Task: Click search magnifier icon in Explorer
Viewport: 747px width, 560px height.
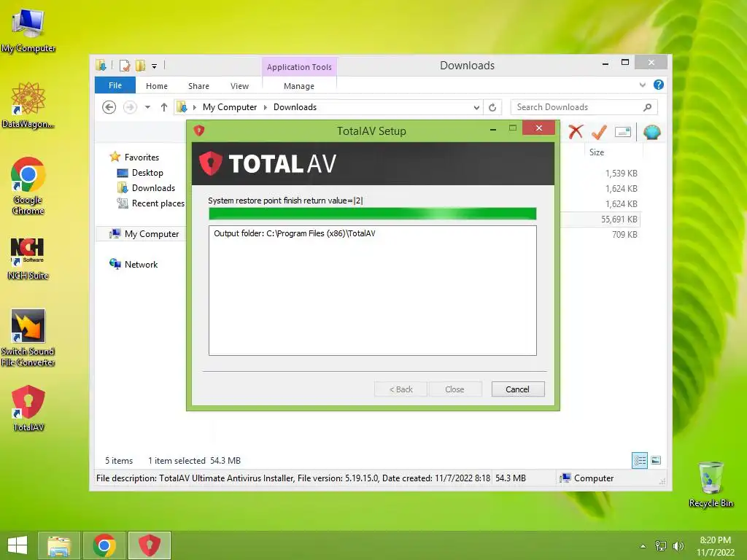Action: (x=647, y=107)
